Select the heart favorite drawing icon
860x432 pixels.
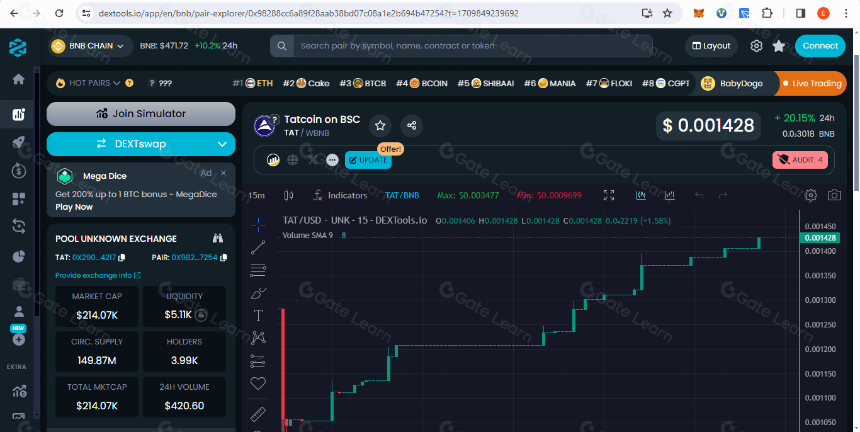(x=258, y=383)
